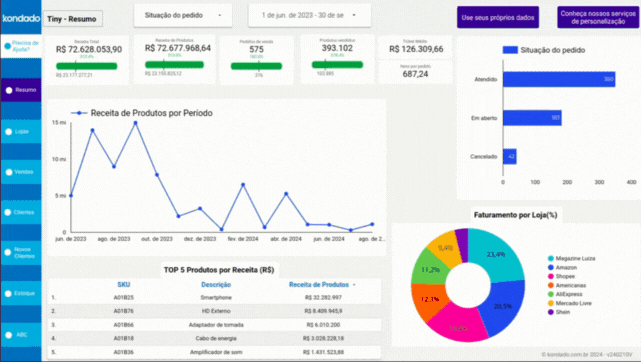Click the Lojas circle icon
Viewport: 641px width, 362px height.
pos(9,132)
